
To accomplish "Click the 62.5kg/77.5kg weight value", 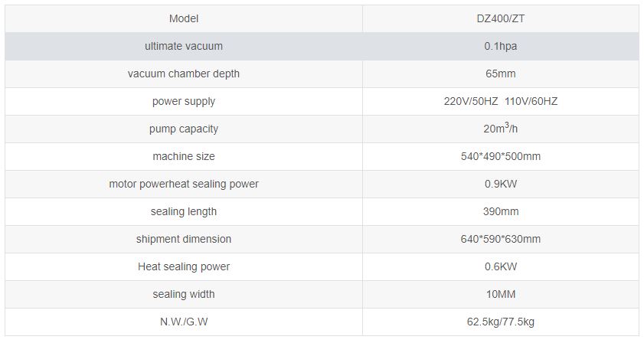I will [501, 322].
